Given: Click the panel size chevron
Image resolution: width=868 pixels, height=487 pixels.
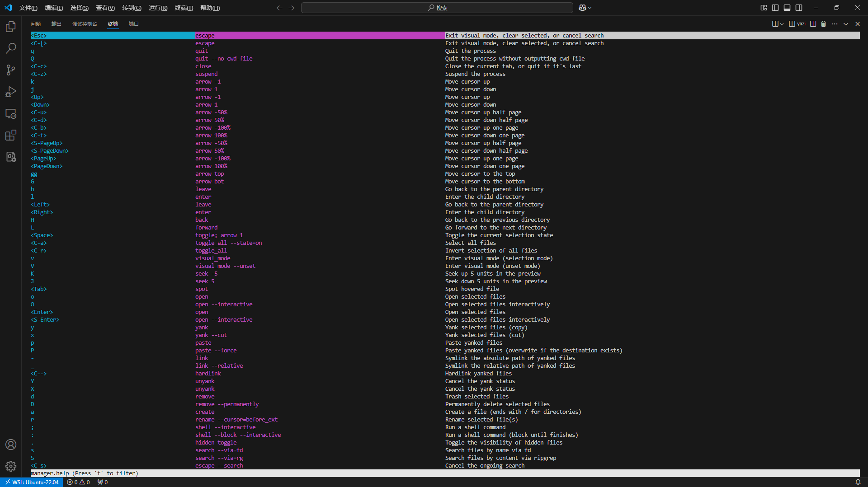Looking at the screenshot, I should tap(846, 24).
